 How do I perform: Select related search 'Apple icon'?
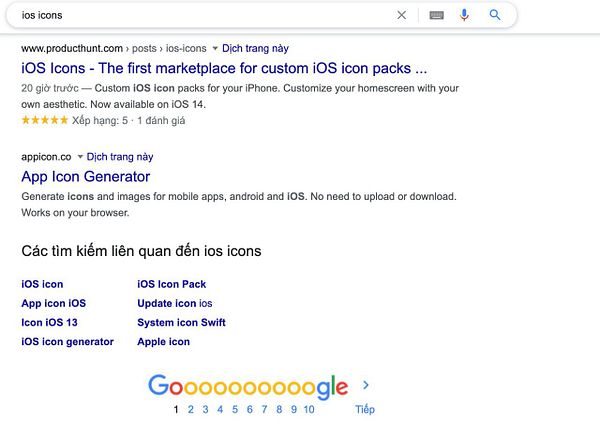pos(163,342)
